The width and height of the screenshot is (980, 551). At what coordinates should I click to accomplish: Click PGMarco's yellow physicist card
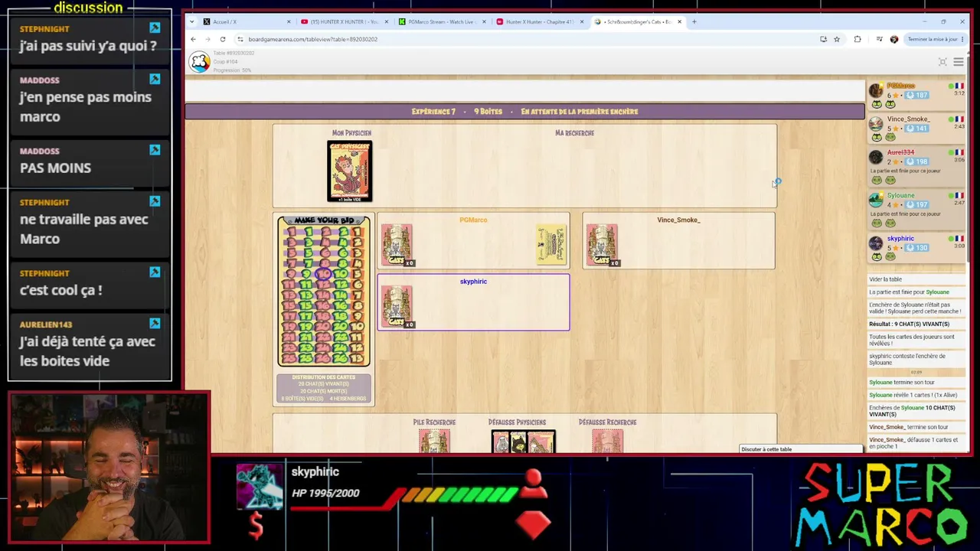[551, 245]
